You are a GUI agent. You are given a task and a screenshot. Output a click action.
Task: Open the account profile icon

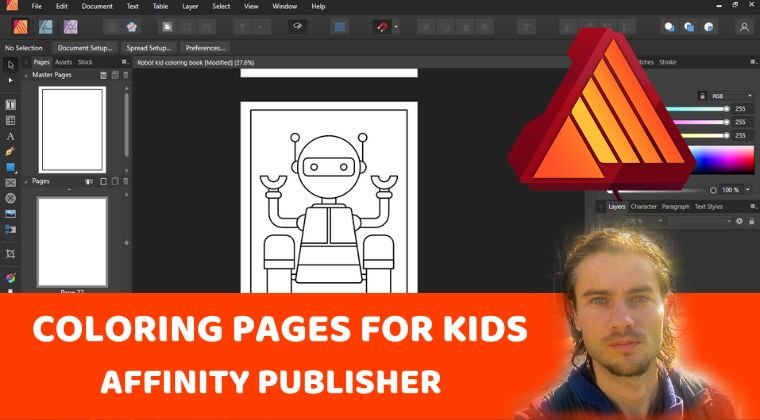743,27
